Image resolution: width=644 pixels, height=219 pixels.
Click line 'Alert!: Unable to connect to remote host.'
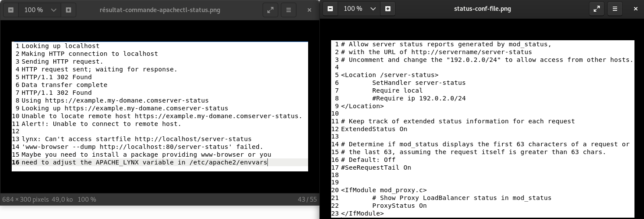(x=101, y=124)
